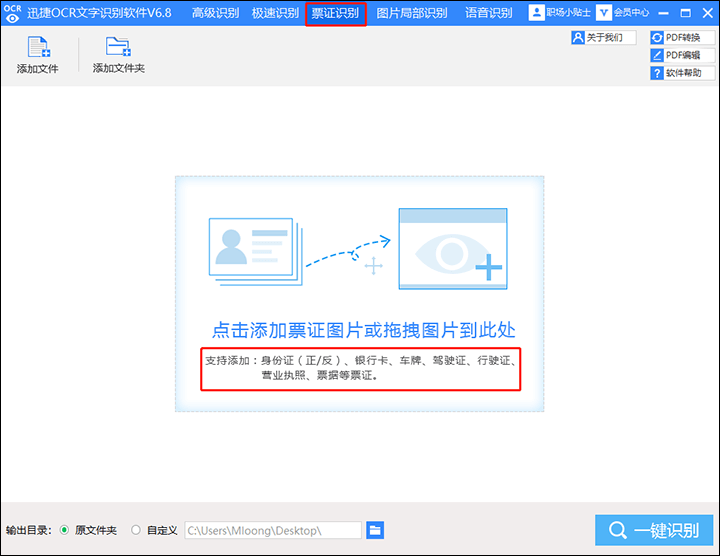Image resolution: width=720 pixels, height=556 pixels.
Task: Click the ID card illustration in drop area
Action: [256, 252]
